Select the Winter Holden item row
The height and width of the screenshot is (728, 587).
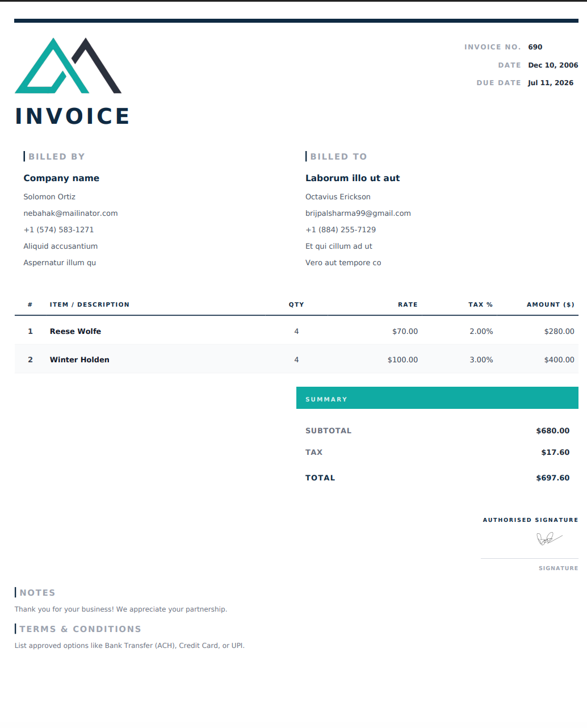pos(296,359)
